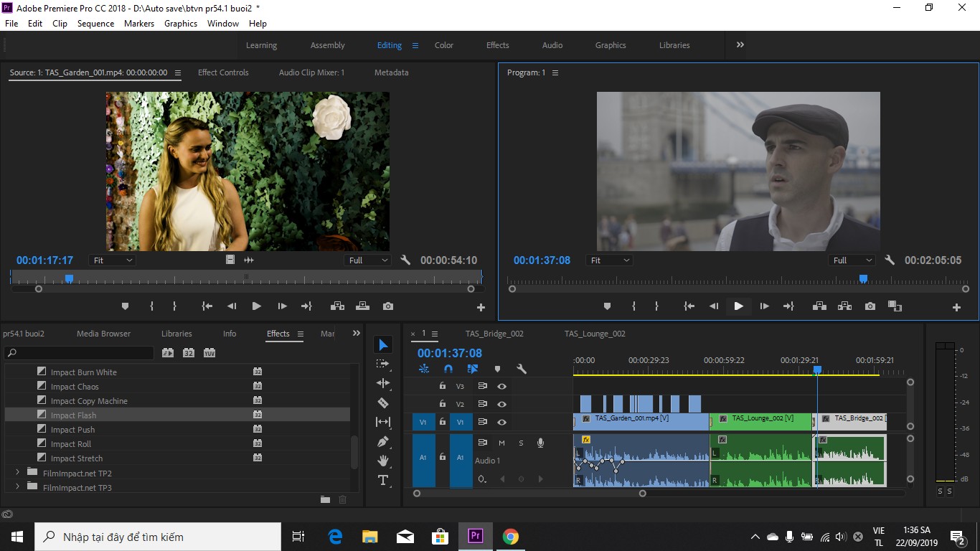980x551 pixels.
Task: Click new custom bin folder icon in Effects
Action: click(x=325, y=499)
